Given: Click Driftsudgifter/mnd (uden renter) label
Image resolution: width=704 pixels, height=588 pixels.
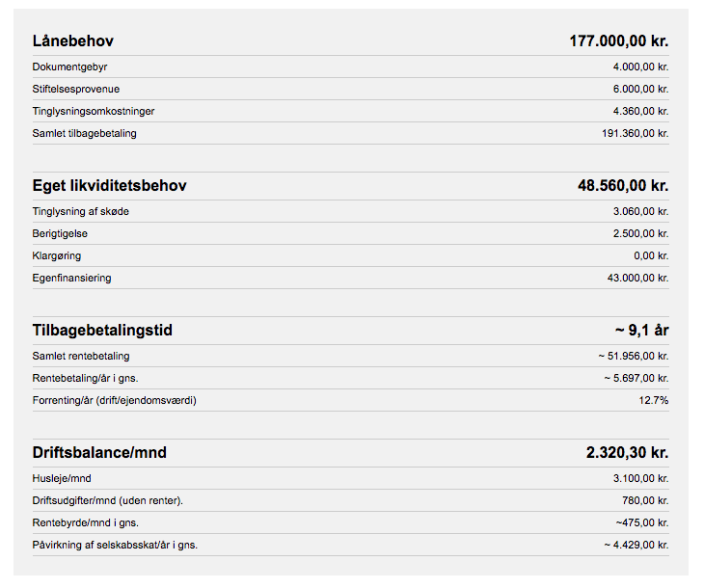Looking at the screenshot, I should (x=108, y=500).
